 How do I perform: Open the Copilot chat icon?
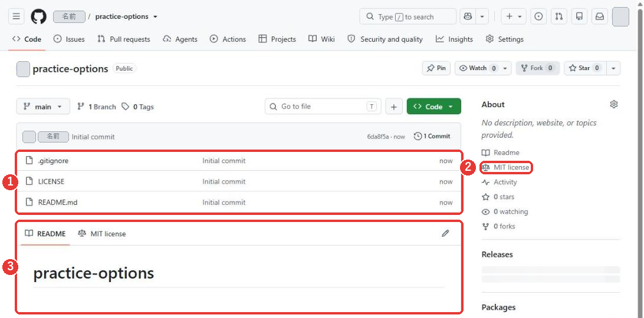pyautogui.click(x=468, y=17)
